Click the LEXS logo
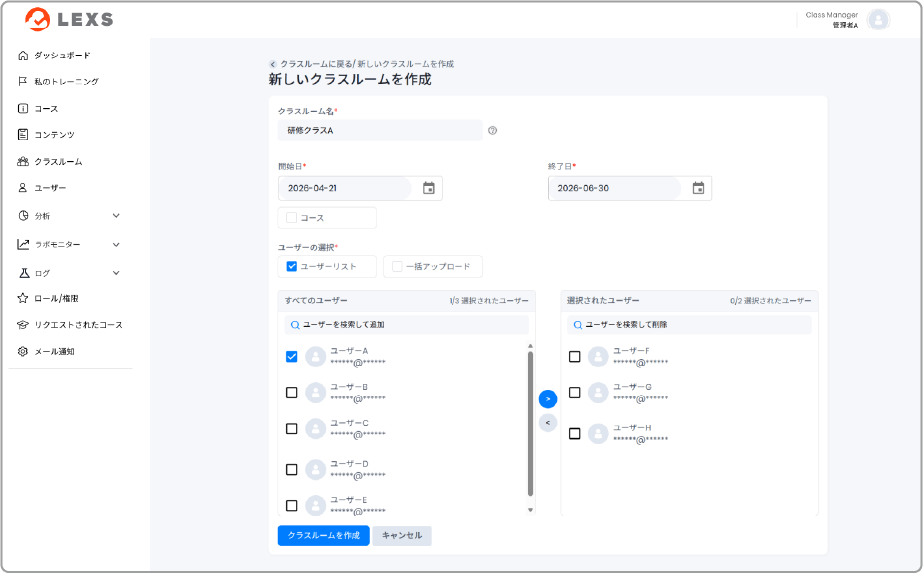The image size is (923, 574). [69, 19]
